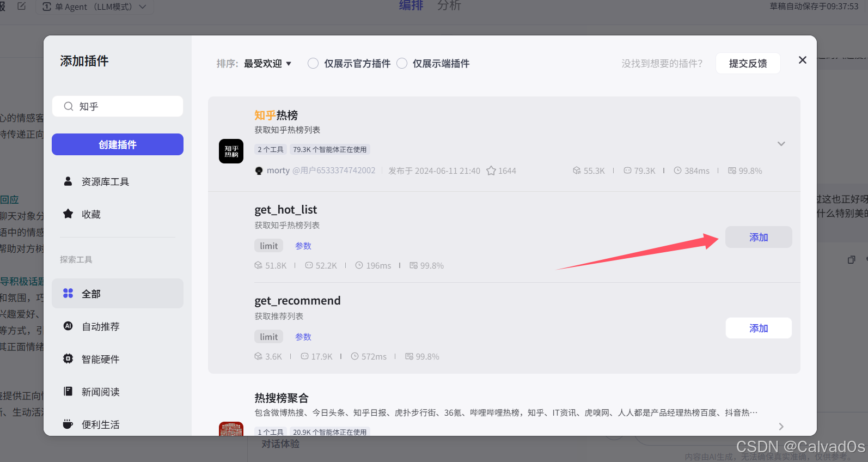Open 收藏 favorites in the sidebar
The height and width of the screenshot is (462, 868).
coord(118,214)
